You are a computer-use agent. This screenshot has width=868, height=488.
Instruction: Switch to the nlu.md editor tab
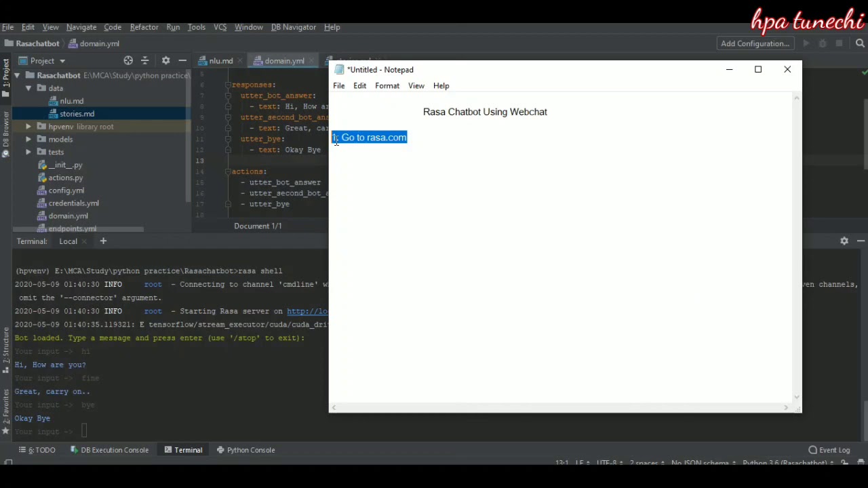(221, 61)
